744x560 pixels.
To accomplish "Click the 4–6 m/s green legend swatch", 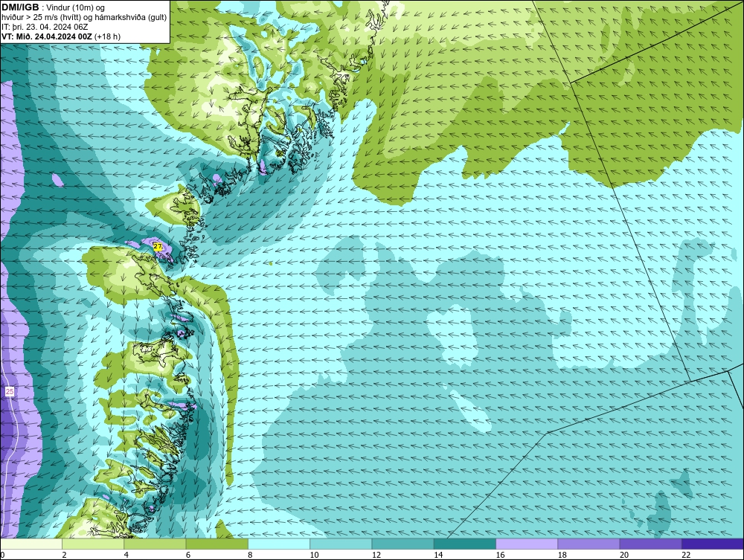I will coord(155,544).
